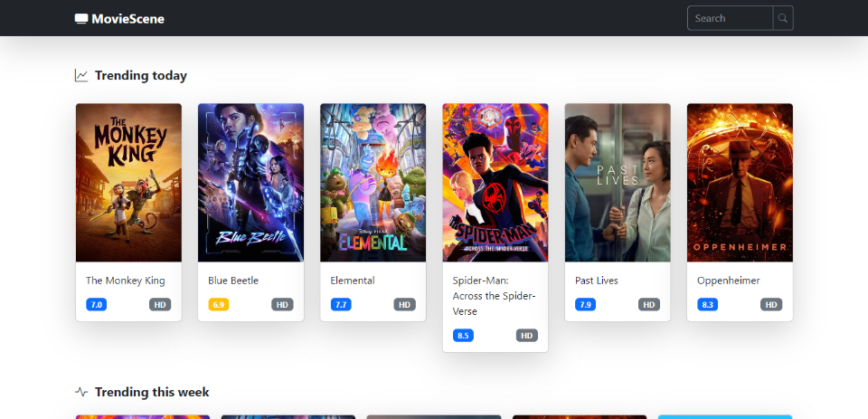Open the Spider-Man Across the Spider-Verse poster
The width and height of the screenshot is (868, 419).
click(495, 182)
